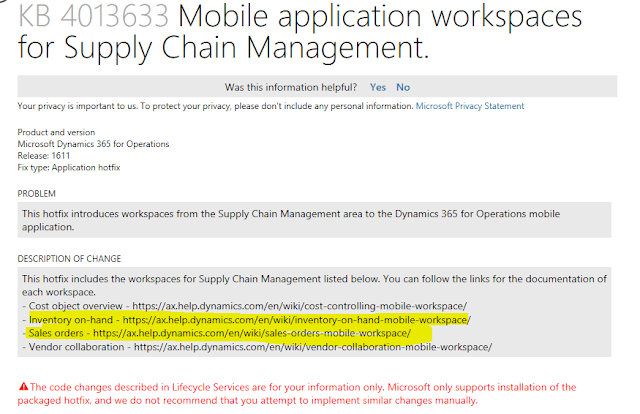This screenshot has width=640, height=414.
Task: Click Fix type: Application hotfix text
Action: pyautogui.click(x=69, y=167)
